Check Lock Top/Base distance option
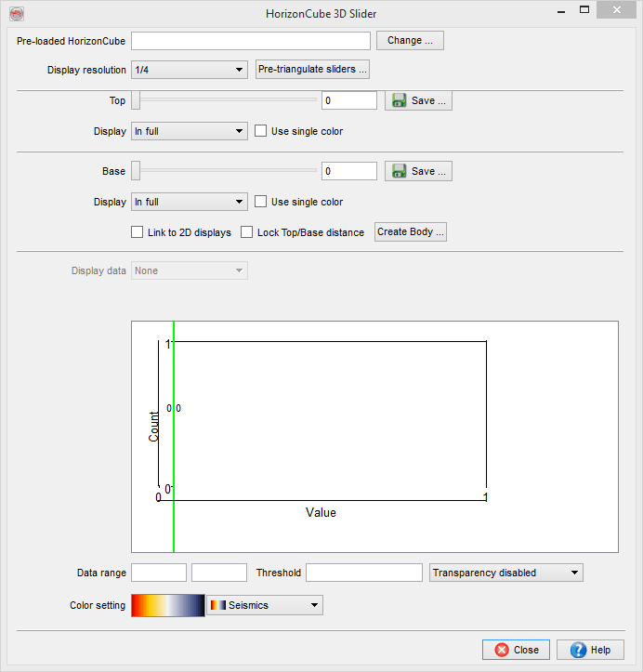643x672 pixels. click(247, 232)
